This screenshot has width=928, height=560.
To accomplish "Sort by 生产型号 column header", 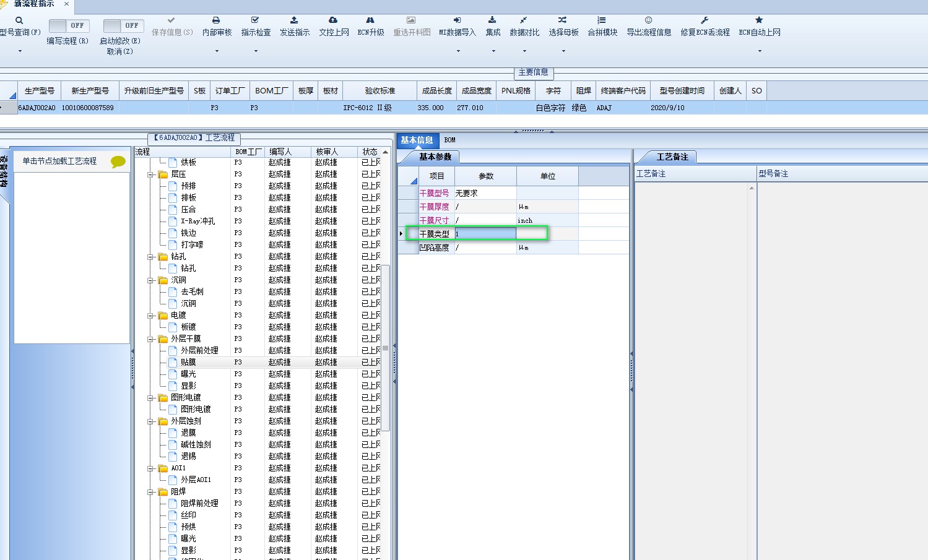I will click(40, 90).
